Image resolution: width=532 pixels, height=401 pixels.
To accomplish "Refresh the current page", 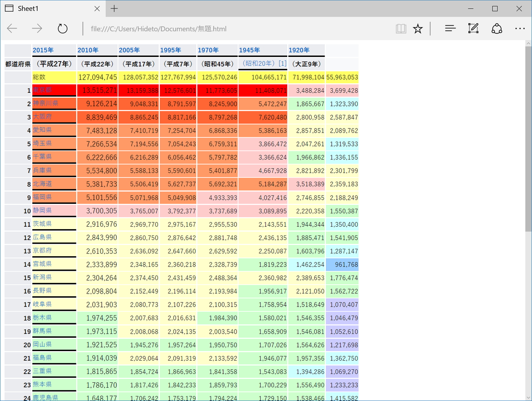I will pyautogui.click(x=62, y=29).
